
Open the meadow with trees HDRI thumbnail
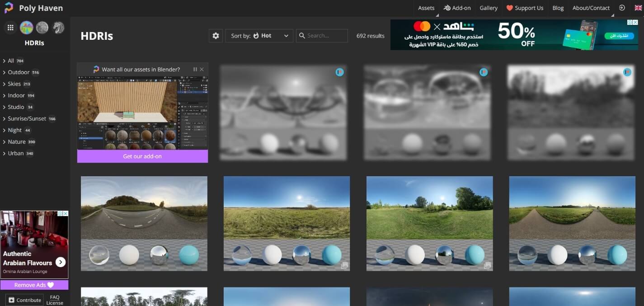pos(429,224)
